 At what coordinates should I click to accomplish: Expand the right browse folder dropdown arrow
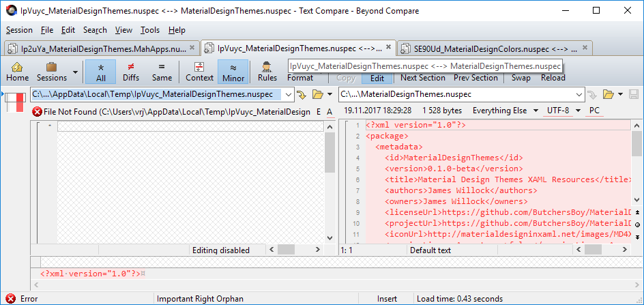coord(620,95)
